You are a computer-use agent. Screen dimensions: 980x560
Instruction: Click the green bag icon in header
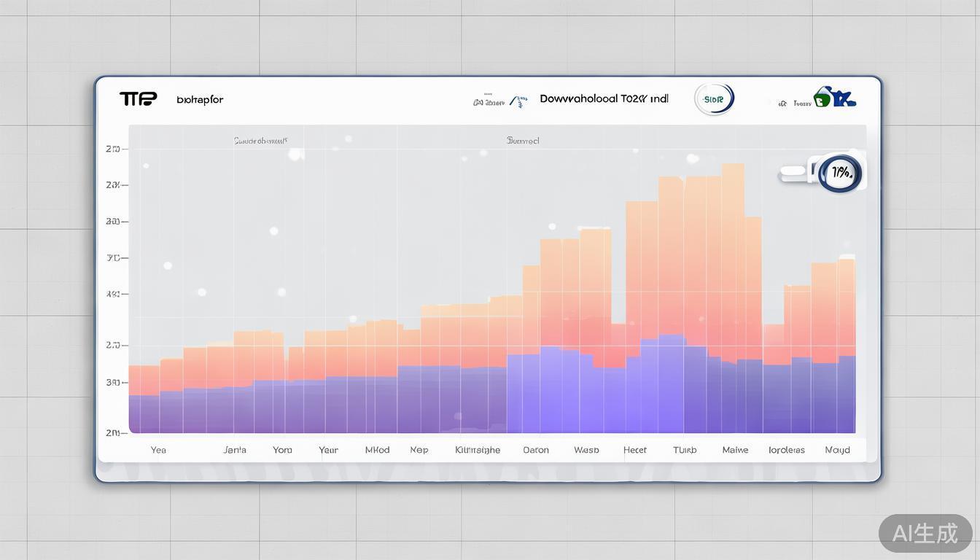coord(822,98)
